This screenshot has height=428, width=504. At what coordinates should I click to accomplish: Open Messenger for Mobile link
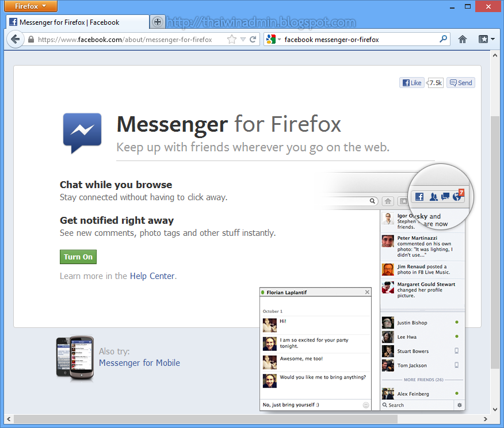pyautogui.click(x=139, y=363)
